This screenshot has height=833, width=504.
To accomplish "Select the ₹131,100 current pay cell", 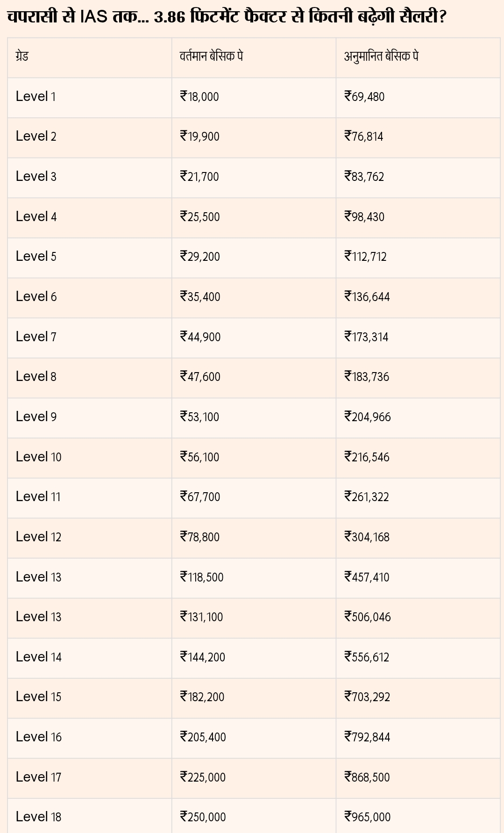I will coord(202,617).
